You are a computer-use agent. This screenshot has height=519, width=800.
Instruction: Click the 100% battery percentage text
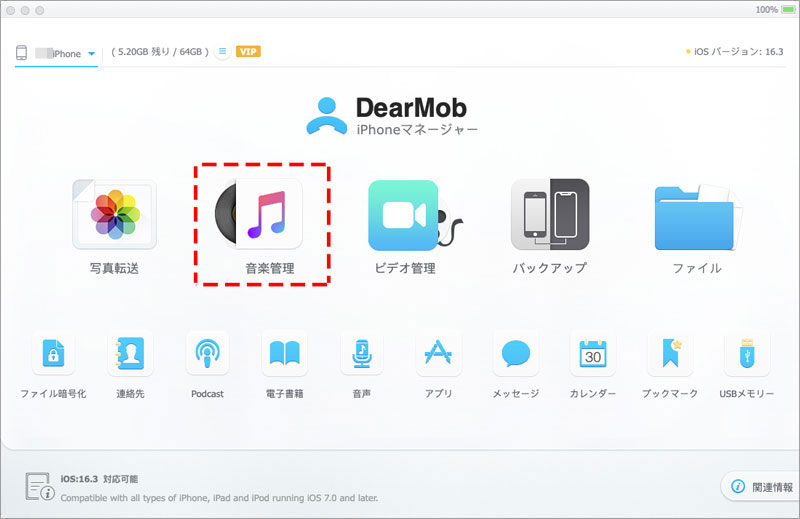click(767, 10)
